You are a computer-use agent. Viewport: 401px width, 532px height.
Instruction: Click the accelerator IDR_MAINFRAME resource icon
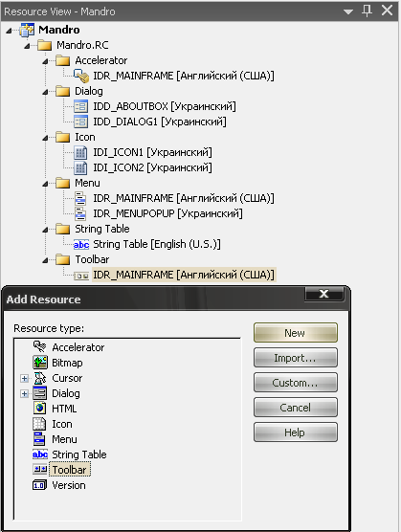[x=81, y=76]
